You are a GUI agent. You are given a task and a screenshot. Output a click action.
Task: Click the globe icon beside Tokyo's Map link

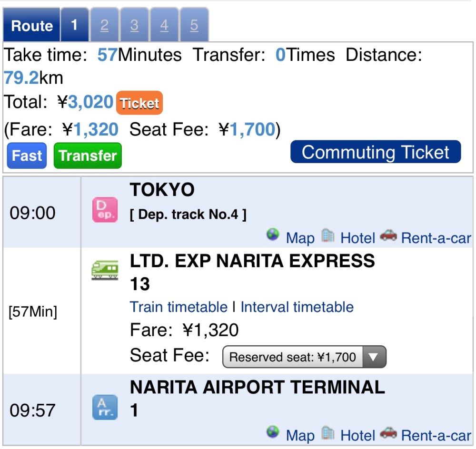click(x=273, y=235)
